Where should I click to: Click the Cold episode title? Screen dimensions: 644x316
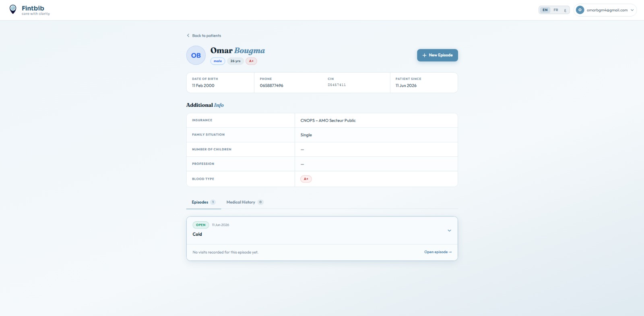[x=197, y=234]
